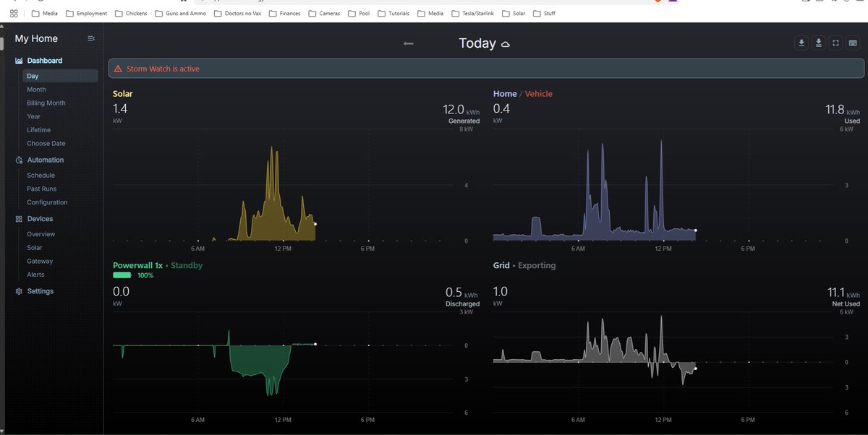Click the current-time dot on Home chart
The image size is (868, 435).
[696, 231]
